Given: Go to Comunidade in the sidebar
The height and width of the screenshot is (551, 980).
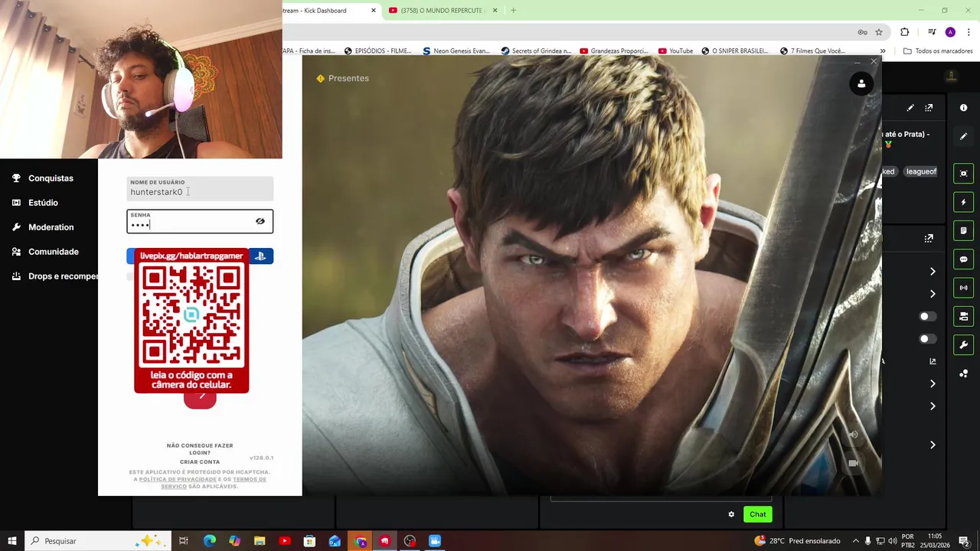Looking at the screenshot, I should tap(45, 252).
